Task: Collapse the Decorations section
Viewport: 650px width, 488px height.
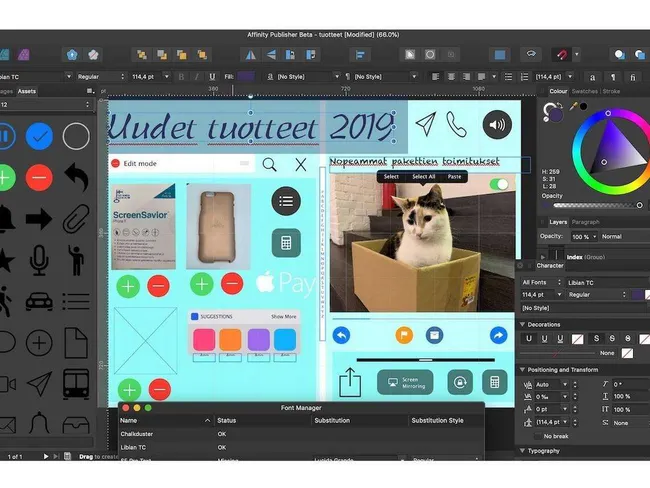Action: (x=523, y=324)
